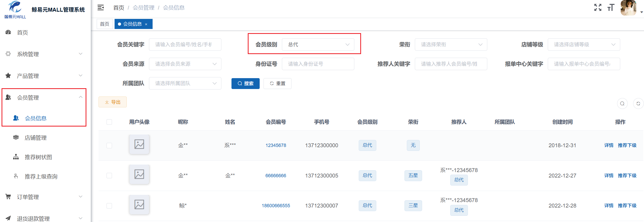Open the 会员级别 dropdown showing 总代
The image size is (644, 222).
click(318, 45)
